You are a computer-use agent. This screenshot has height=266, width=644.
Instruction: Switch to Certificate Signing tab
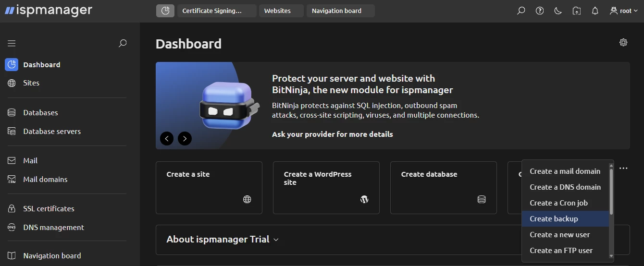click(217, 11)
